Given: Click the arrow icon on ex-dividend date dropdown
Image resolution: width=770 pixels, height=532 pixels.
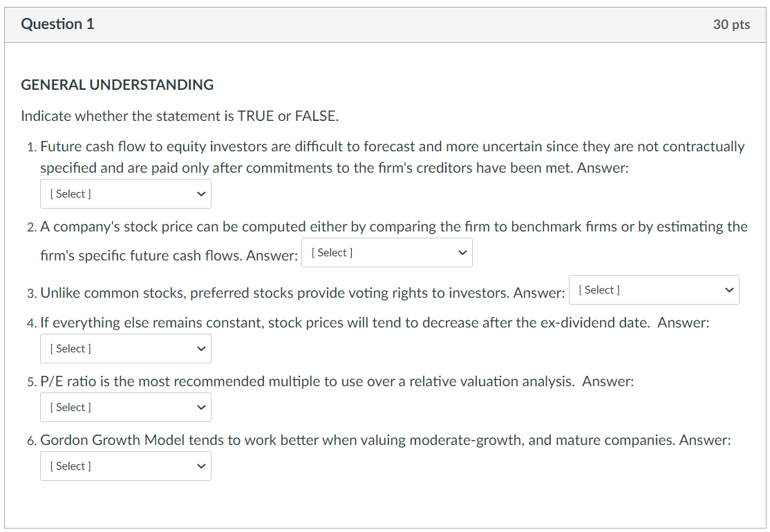Looking at the screenshot, I should 201,348.
